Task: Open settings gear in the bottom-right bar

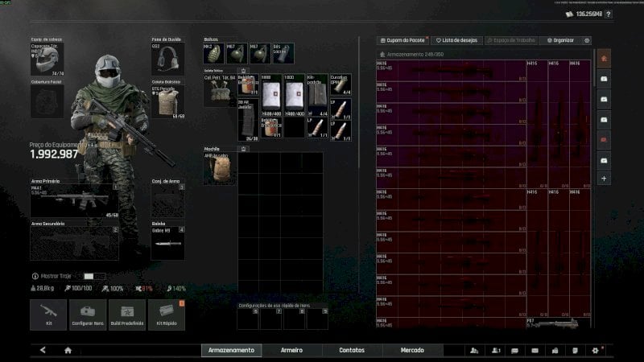Action: tap(595, 350)
